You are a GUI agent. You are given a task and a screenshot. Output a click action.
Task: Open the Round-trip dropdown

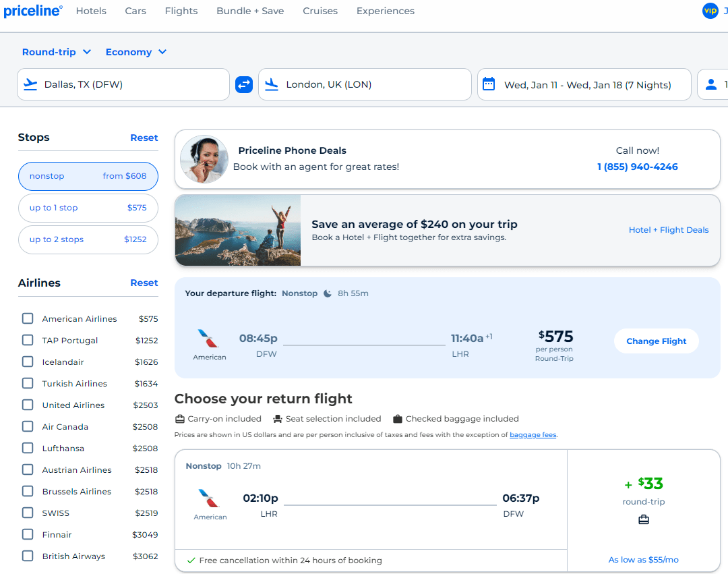click(57, 51)
